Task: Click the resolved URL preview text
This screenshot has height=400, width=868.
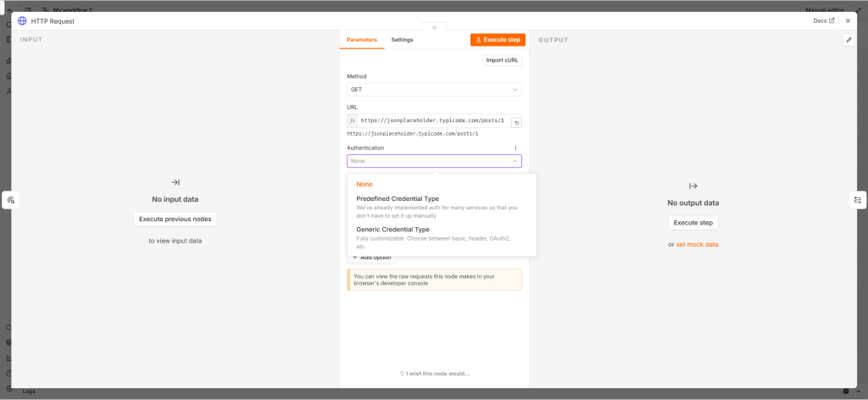Action: pos(413,134)
